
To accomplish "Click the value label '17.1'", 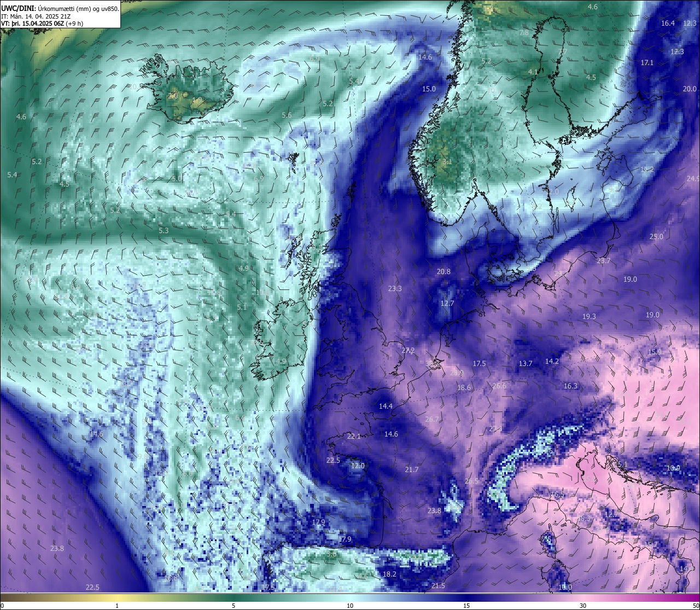I will (x=647, y=62).
